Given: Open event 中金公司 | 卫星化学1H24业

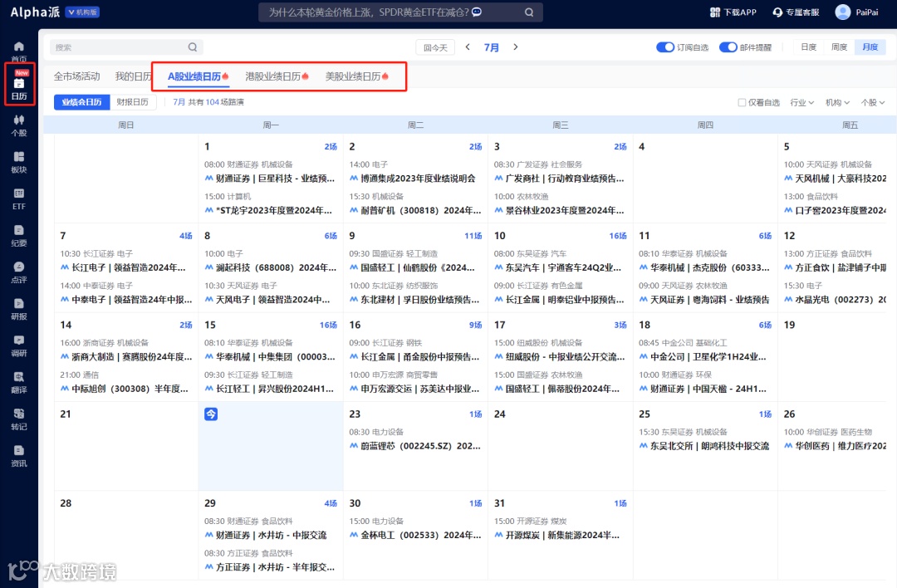Looking at the screenshot, I should point(703,357).
